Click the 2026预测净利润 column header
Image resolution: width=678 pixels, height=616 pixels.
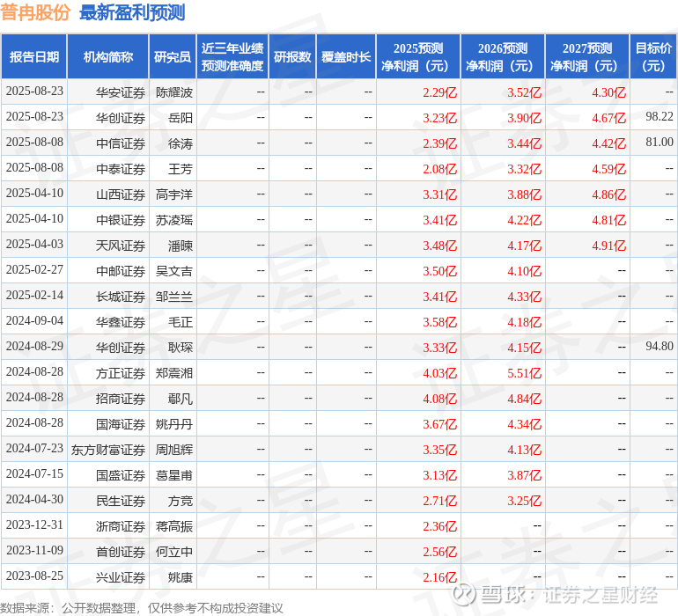tap(503, 56)
